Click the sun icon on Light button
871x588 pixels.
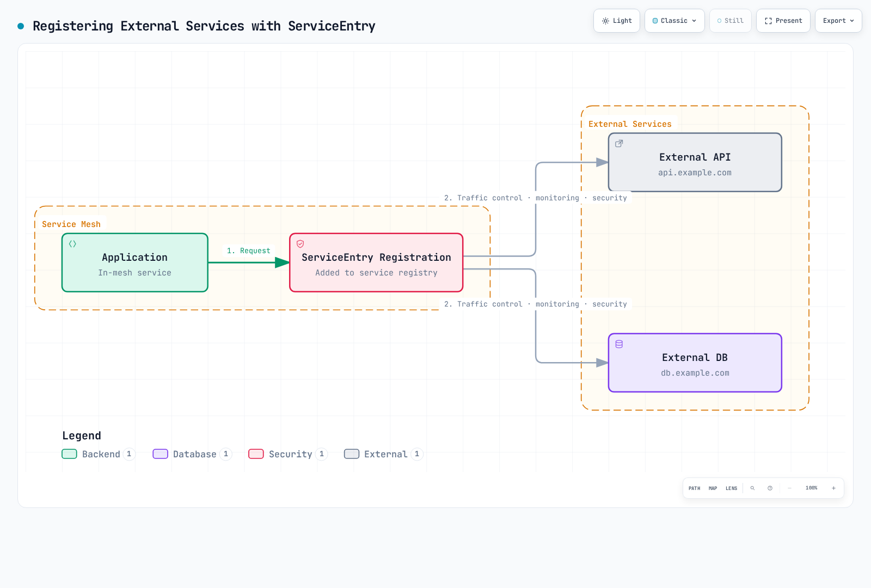[605, 21]
